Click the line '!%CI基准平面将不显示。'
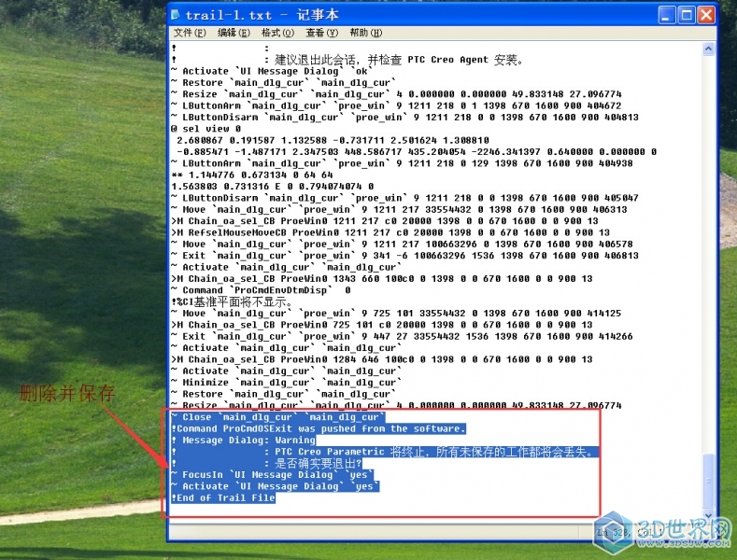The image size is (737, 560). (x=233, y=301)
